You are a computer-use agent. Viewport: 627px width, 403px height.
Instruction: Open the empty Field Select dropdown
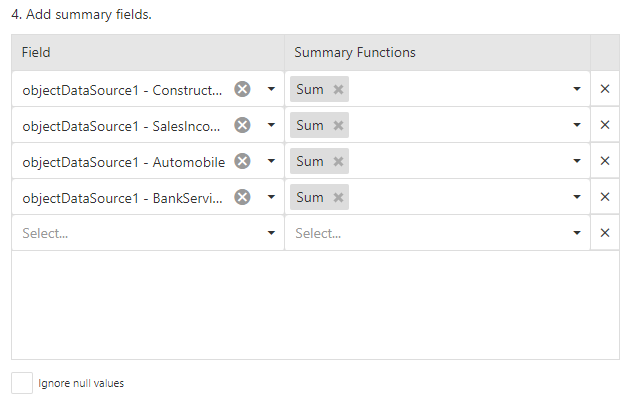[x=271, y=233]
